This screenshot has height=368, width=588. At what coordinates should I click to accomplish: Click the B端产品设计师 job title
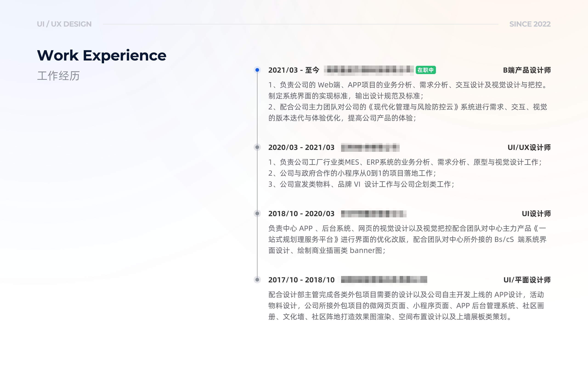[x=527, y=70]
